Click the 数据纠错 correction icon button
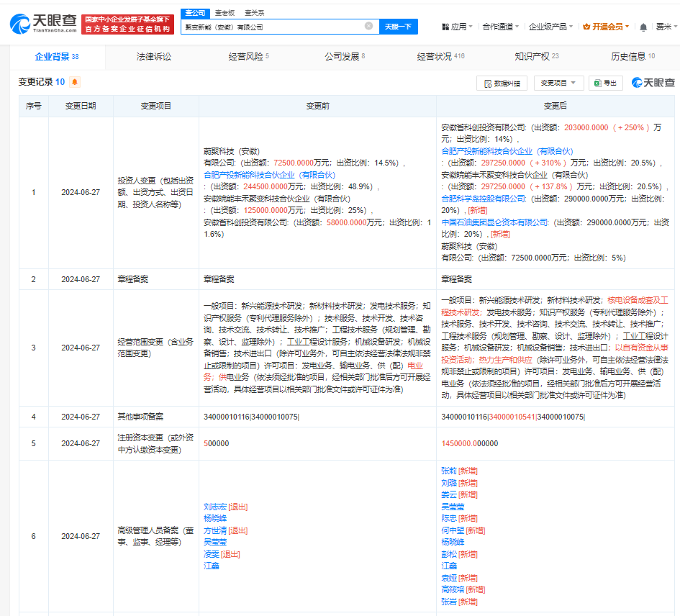This screenshot has width=680, height=616. pos(487,83)
